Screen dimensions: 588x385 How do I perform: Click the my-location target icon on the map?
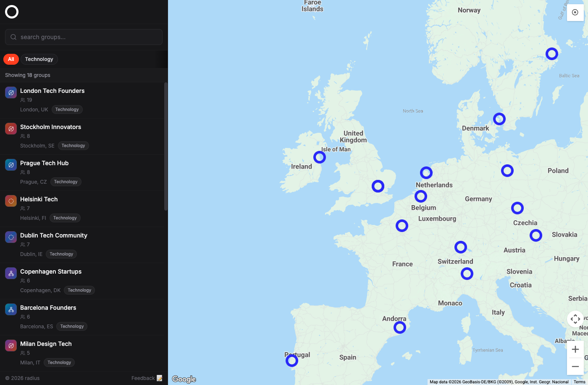[x=575, y=13]
